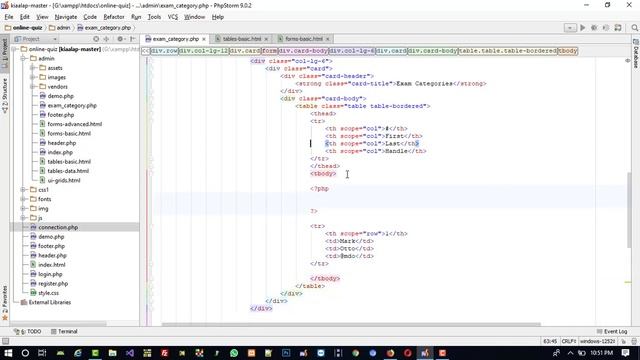Expand the img folder
This screenshot has width=640, height=360.
tap(23, 209)
